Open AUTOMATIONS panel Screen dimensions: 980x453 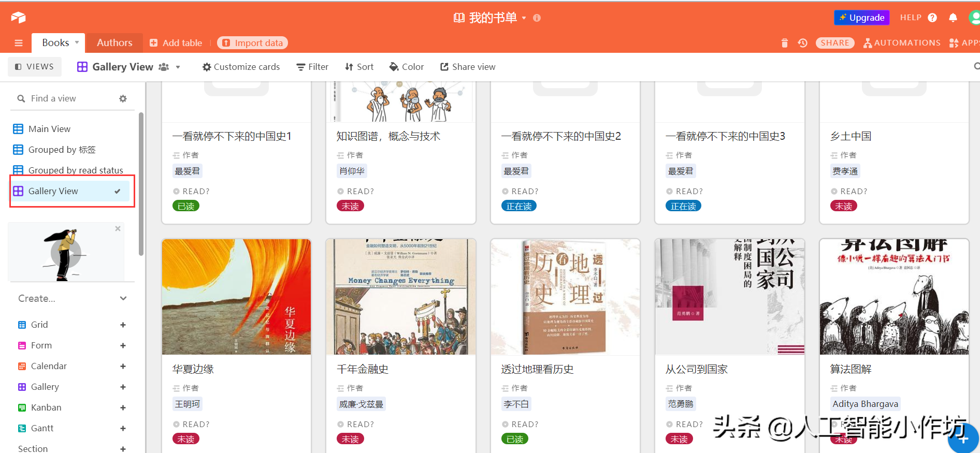point(902,43)
